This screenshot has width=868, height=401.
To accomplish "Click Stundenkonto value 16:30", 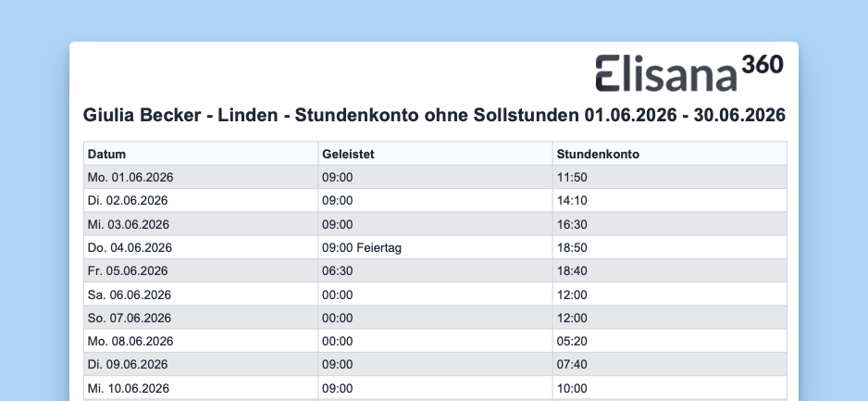I will 669,224.
